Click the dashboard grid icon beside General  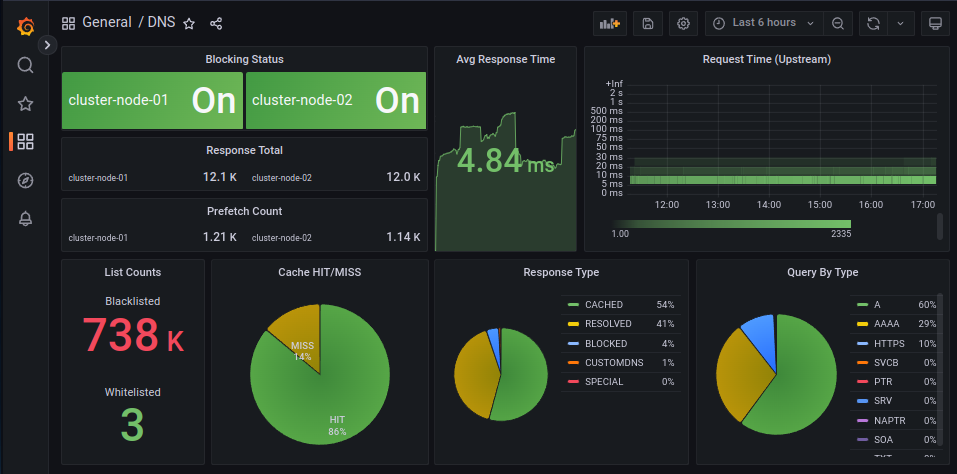[68, 23]
